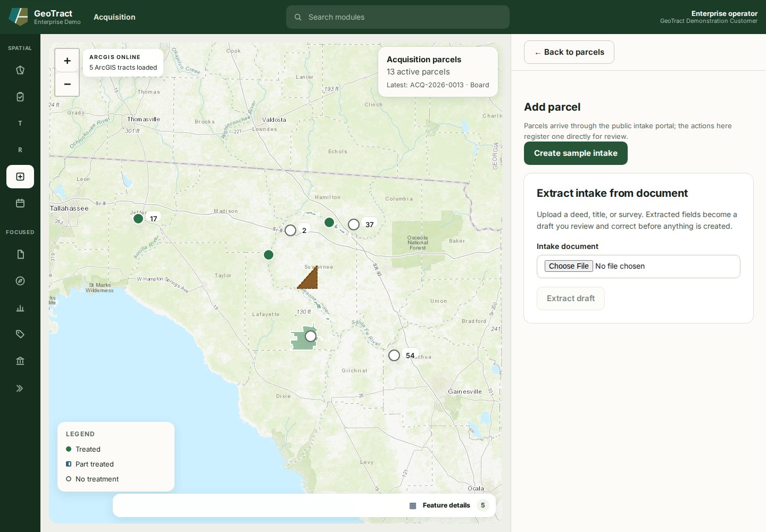Viewport: 766px width, 532px height.
Task: Open the tag sidebar icon
Action: tap(20, 334)
